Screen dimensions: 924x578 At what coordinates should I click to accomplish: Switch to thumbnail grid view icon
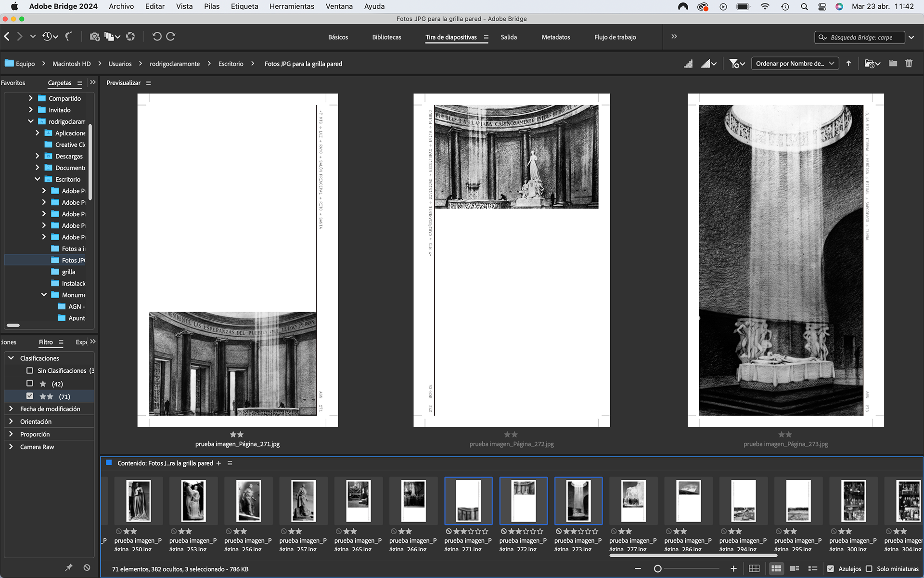(x=776, y=569)
